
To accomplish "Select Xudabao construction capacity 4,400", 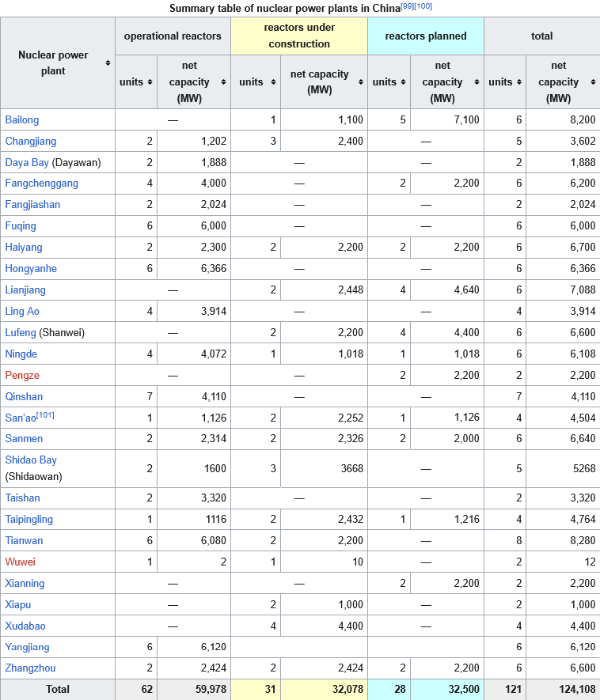I will tap(351, 626).
